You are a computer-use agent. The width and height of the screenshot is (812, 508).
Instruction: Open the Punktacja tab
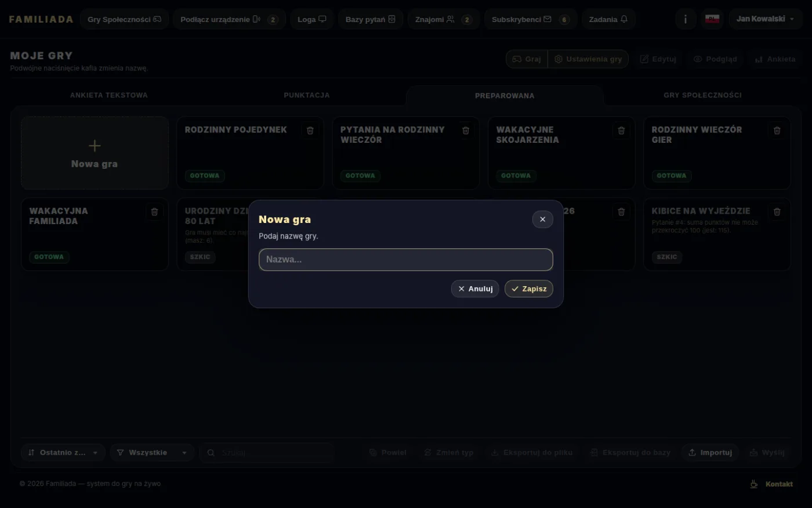(x=307, y=95)
